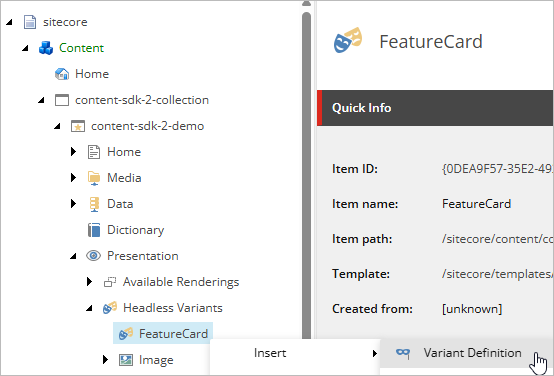The image size is (554, 376).
Task: Expand the Home node under demo
Action: click(x=73, y=152)
